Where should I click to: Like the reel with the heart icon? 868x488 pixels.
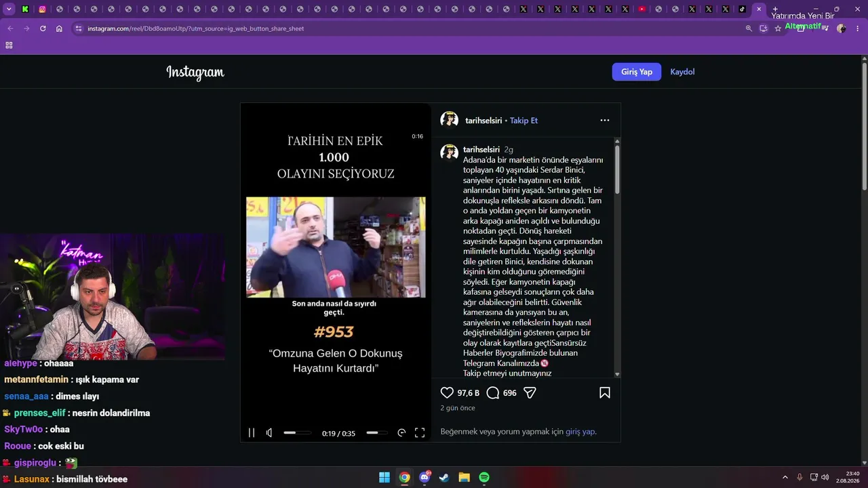(447, 392)
